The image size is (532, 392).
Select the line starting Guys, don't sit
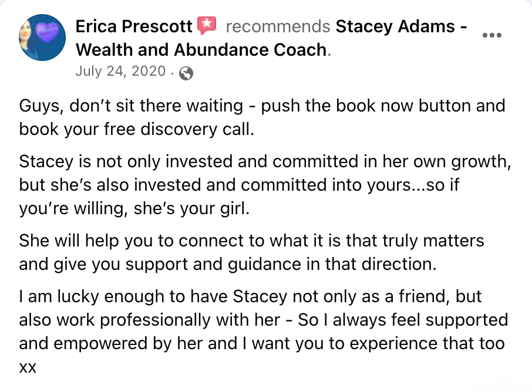pos(262,106)
